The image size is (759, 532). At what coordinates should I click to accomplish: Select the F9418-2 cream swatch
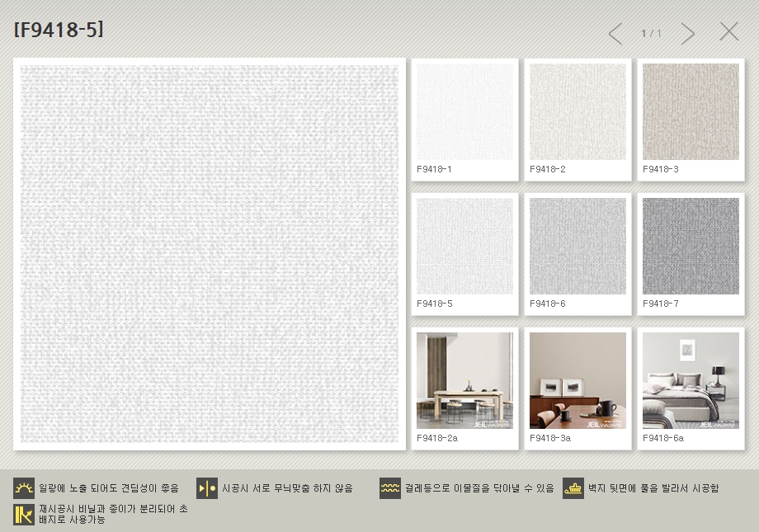577,112
